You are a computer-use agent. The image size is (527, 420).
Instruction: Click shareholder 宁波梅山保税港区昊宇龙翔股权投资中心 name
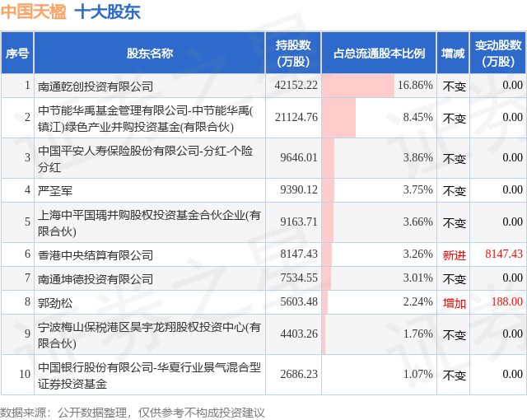pos(149,334)
